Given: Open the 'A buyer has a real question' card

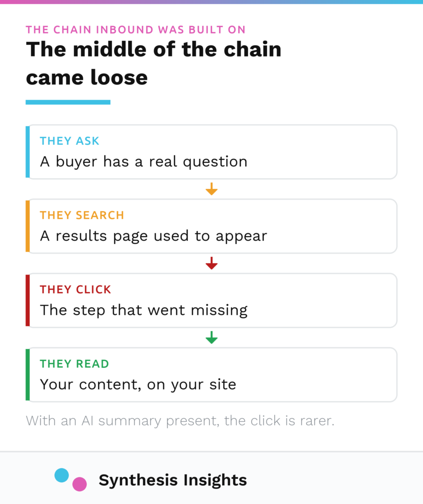Looking at the screenshot, I should pos(211,152).
